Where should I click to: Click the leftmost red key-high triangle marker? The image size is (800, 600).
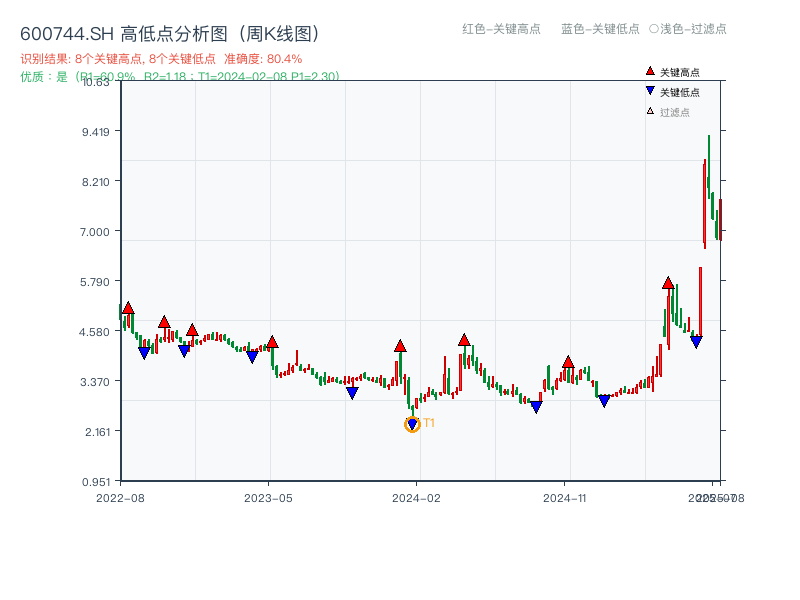(127, 306)
